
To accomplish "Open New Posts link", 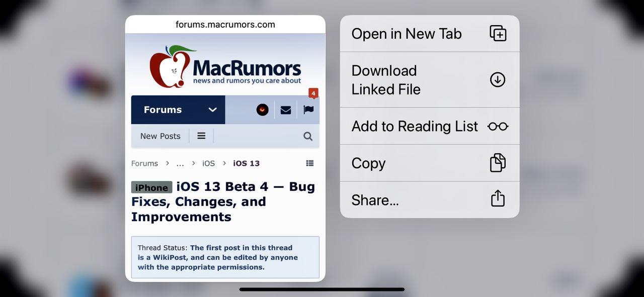I will pos(160,136).
